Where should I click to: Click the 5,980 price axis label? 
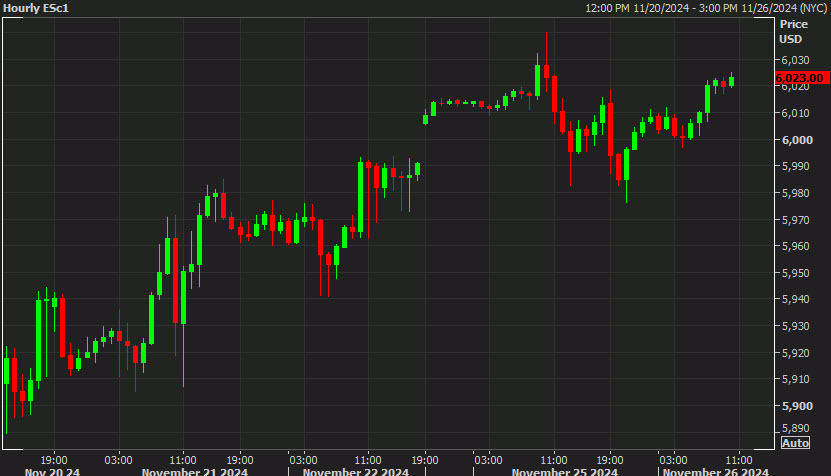click(x=795, y=193)
